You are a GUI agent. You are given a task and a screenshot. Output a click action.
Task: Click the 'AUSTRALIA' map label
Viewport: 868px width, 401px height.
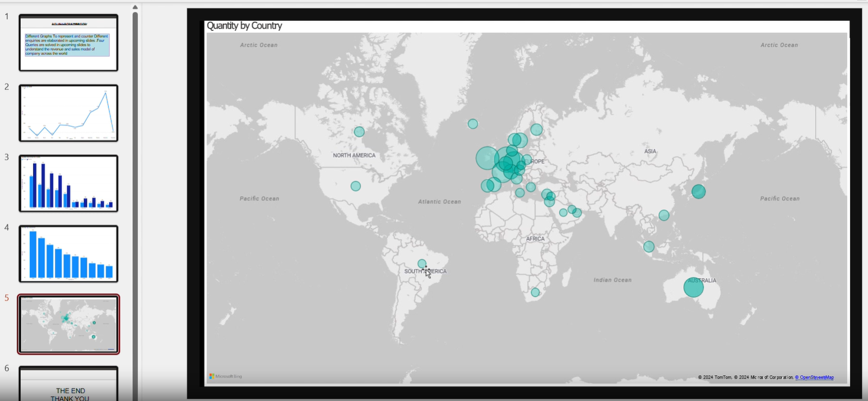pyautogui.click(x=701, y=280)
